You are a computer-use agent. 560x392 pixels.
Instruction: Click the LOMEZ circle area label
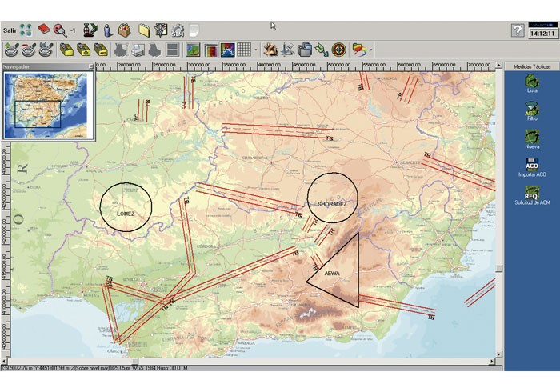126,214
